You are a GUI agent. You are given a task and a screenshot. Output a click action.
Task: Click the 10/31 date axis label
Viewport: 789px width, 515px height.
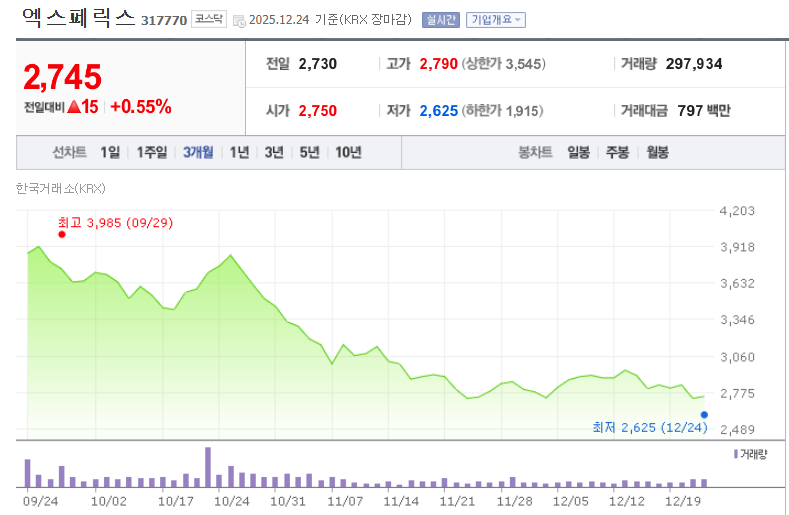(288, 501)
